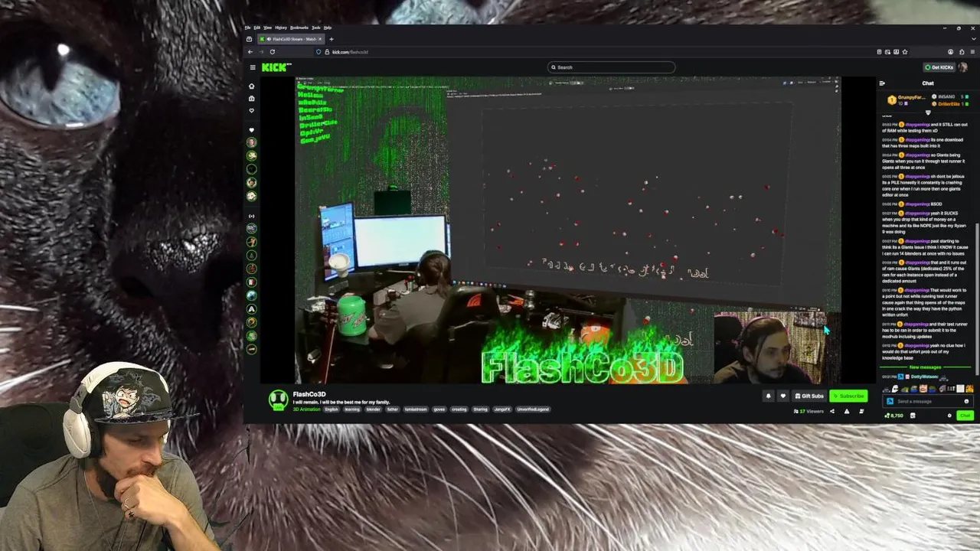Viewport: 980px width, 551px height.
Task: Open the Edit menu
Action: (x=257, y=28)
